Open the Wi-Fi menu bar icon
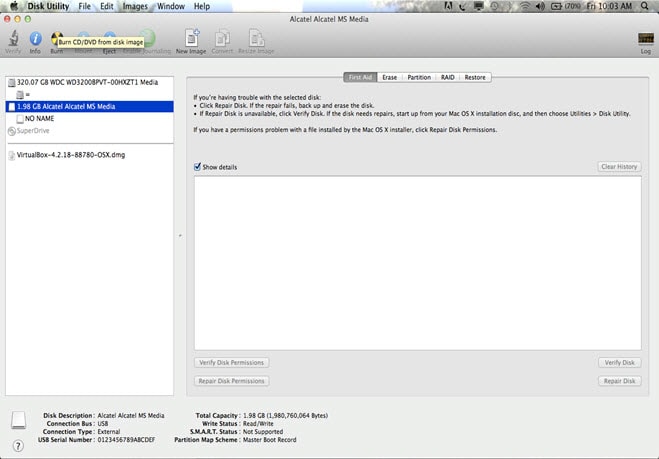The height and width of the screenshot is (459, 659). pos(525,6)
